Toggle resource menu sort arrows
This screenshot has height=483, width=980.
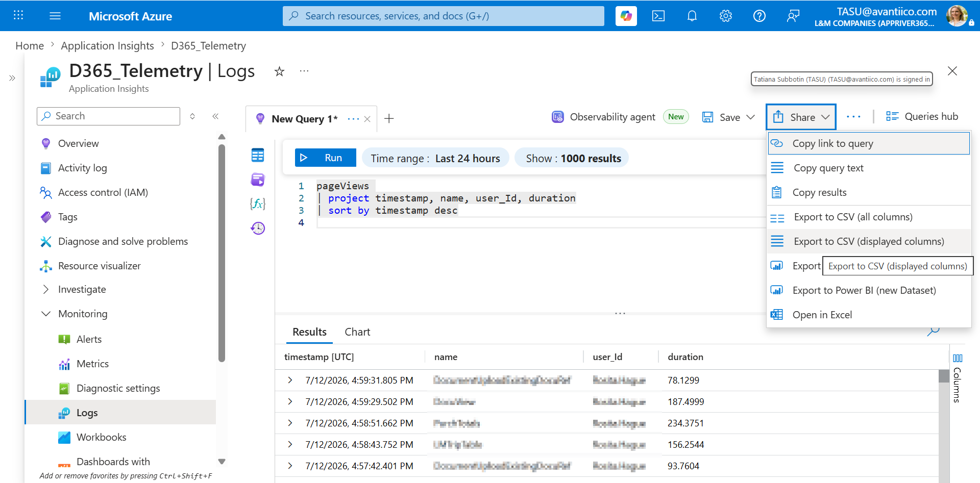pos(192,116)
